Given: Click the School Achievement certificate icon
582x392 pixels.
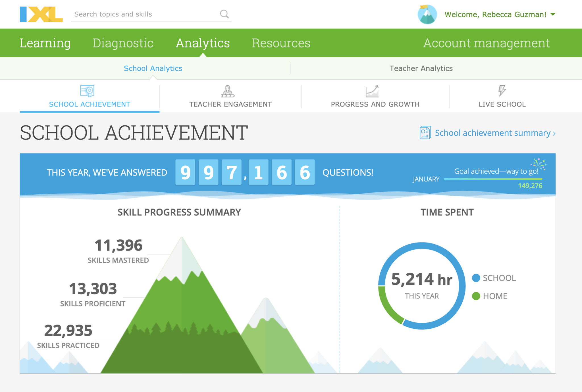Looking at the screenshot, I should tap(87, 91).
